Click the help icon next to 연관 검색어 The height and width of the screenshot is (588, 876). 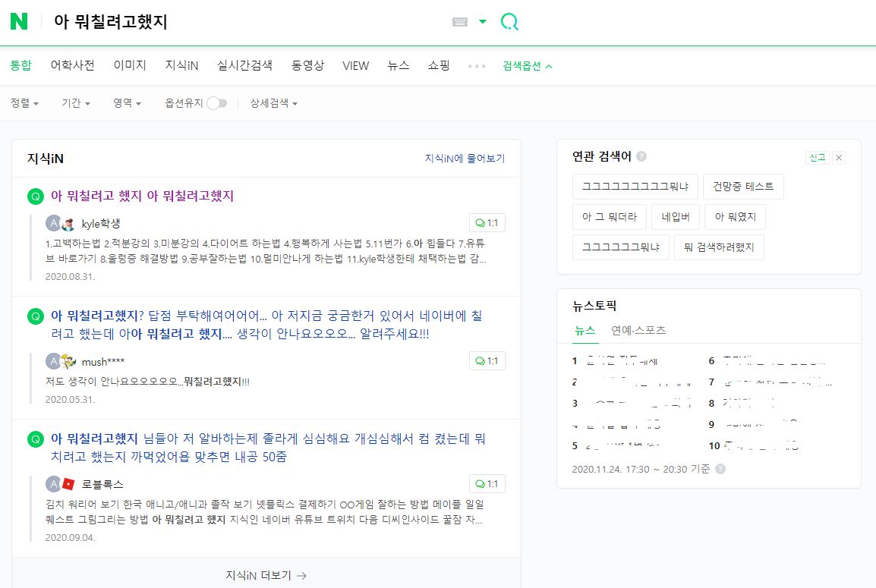pos(641,156)
